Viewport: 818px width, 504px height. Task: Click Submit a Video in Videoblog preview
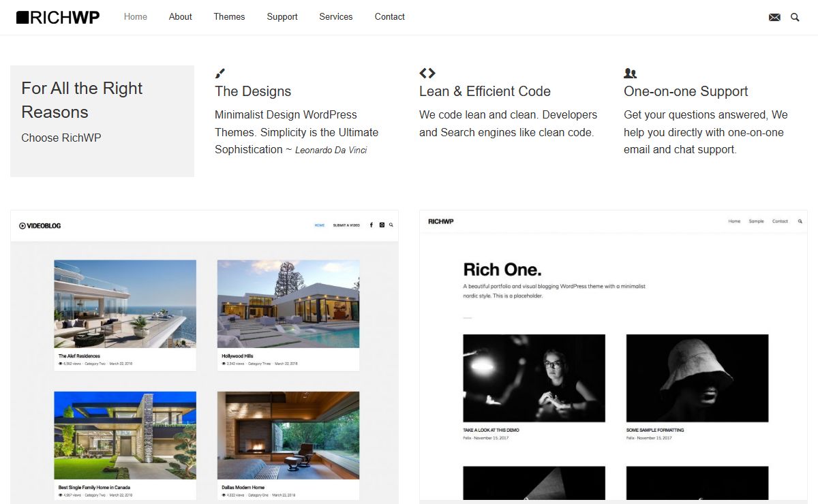coord(346,225)
